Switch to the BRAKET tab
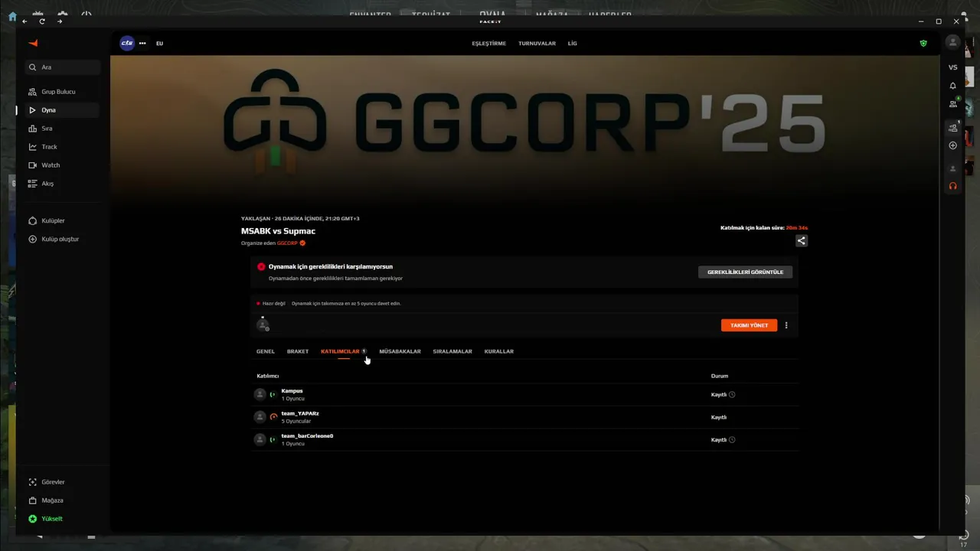 (x=298, y=351)
